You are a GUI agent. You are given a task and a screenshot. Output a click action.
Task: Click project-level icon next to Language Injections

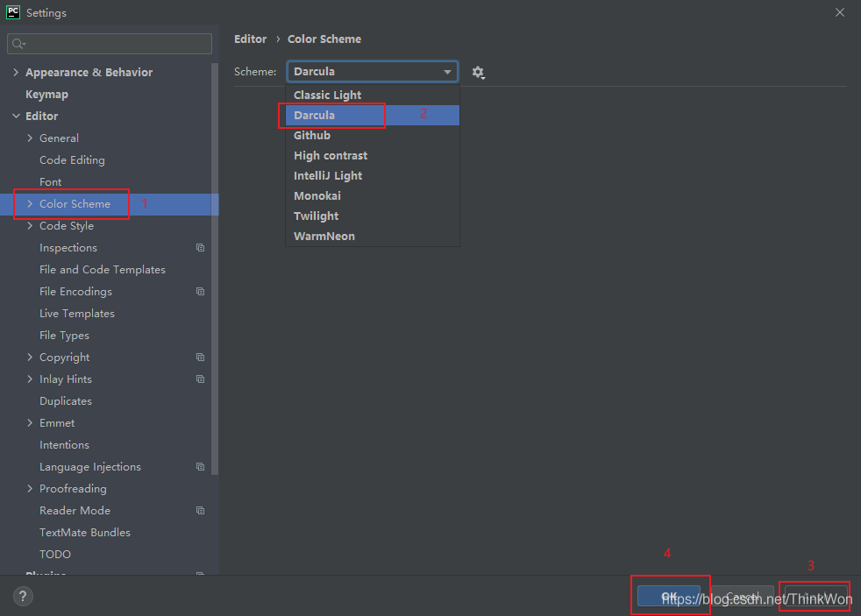click(200, 467)
